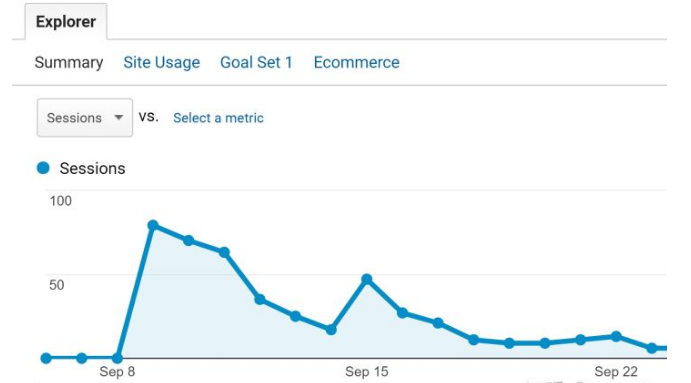
Task: Click the lowest point just before Sep 15 peak
Action: [331, 329]
